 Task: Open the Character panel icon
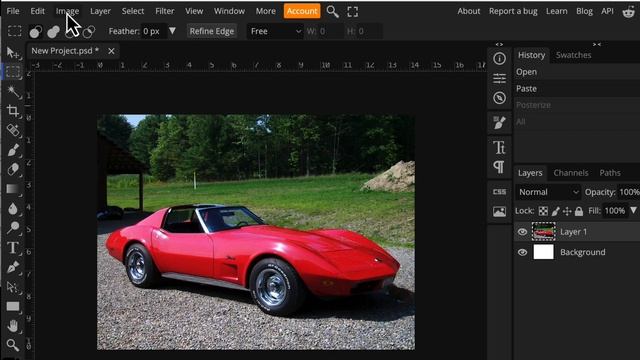coord(499,147)
